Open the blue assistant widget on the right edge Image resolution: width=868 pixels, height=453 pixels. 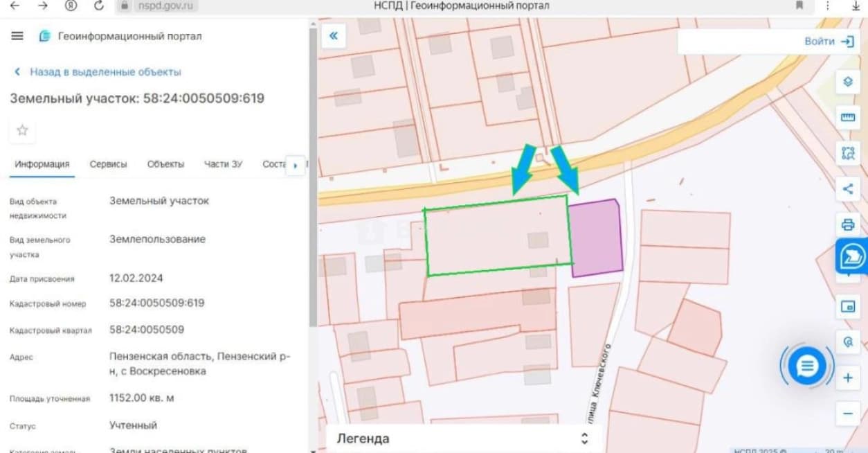[852, 256]
